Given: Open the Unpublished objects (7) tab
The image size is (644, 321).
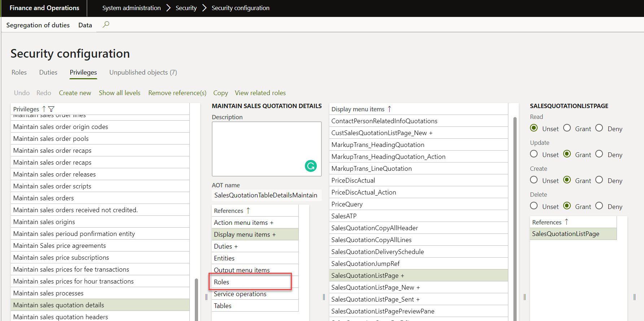Looking at the screenshot, I should (143, 72).
